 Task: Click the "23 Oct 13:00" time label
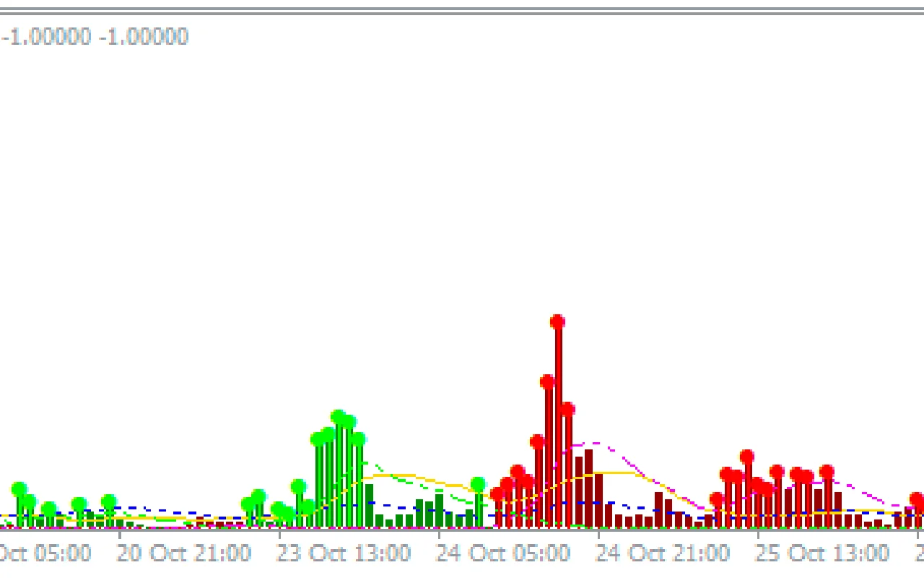[x=344, y=554]
